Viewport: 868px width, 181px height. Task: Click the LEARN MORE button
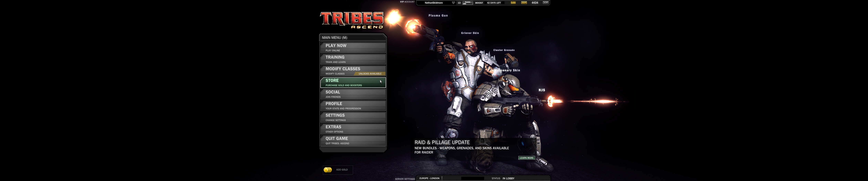tap(526, 158)
